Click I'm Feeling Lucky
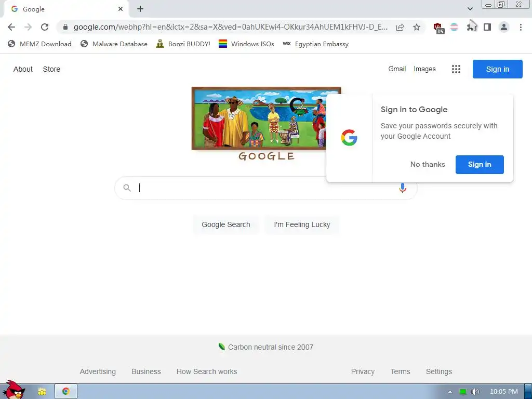 (302, 224)
